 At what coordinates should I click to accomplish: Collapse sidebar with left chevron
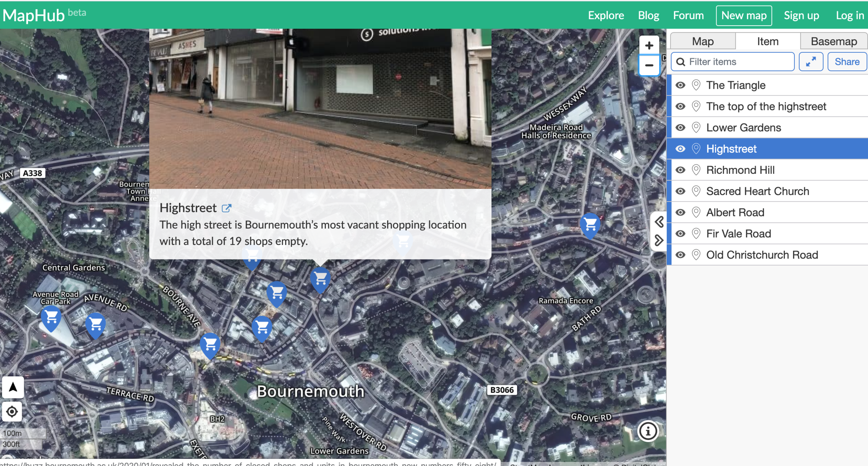pyautogui.click(x=659, y=222)
